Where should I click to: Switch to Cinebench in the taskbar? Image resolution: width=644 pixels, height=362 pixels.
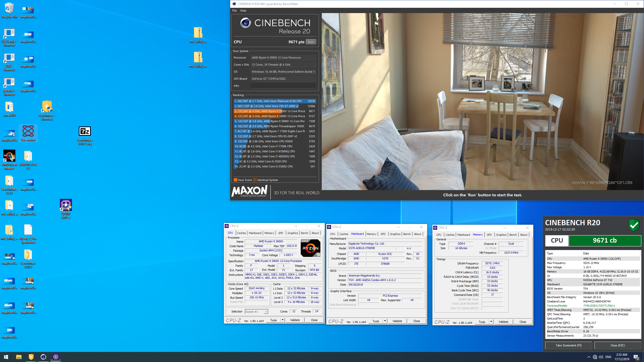(x=43, y=357)
